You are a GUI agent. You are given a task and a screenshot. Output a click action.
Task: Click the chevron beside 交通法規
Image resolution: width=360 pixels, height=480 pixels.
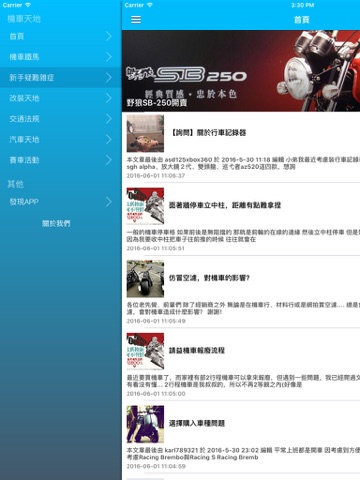(x=109, y=119)
